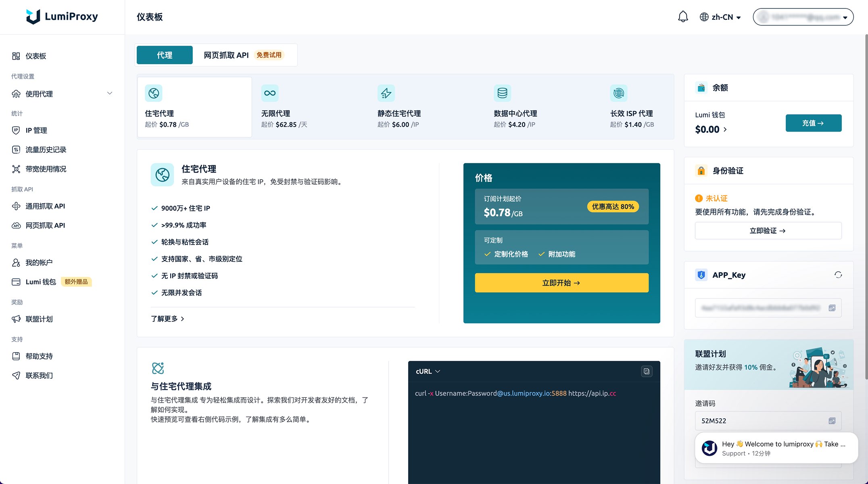Click the 定制化价格 option text
Screen dimensions: 868x484
[x=511, y=254]
